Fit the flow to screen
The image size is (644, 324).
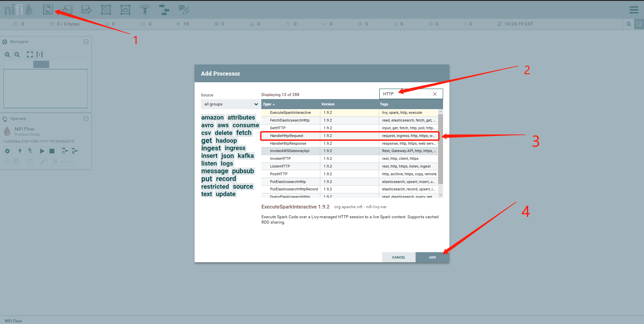[x=30, y=54]
